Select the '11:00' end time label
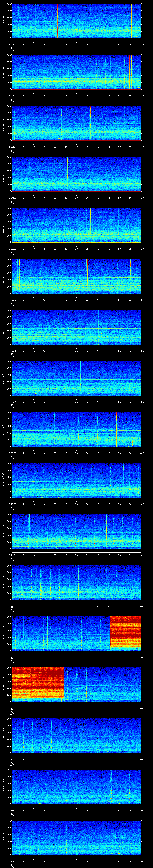 coord(141,504)
